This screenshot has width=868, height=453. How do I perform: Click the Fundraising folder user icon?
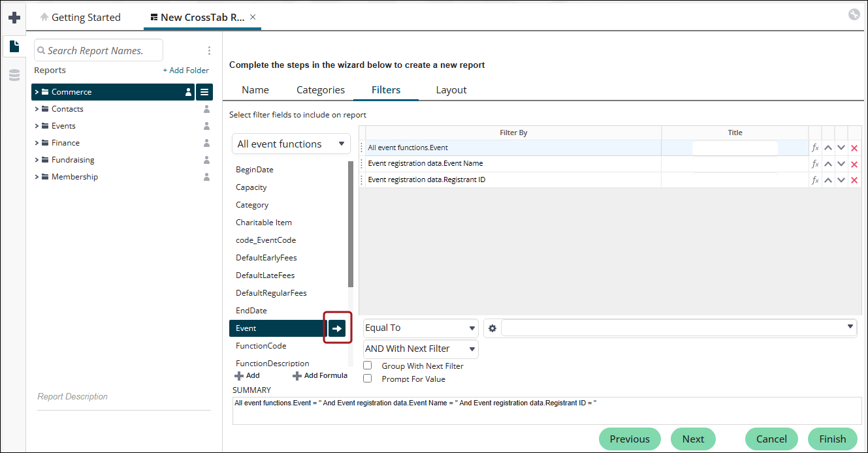pos(207,160)
